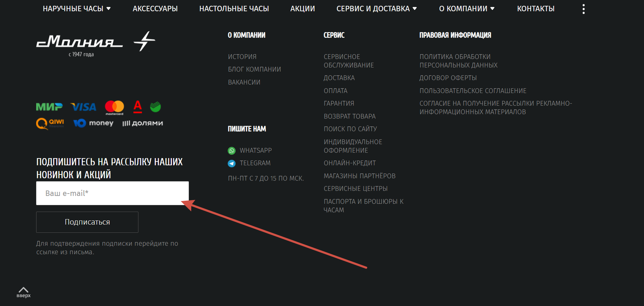
Task: Open the Telegram text link
Action: [255, 163]
